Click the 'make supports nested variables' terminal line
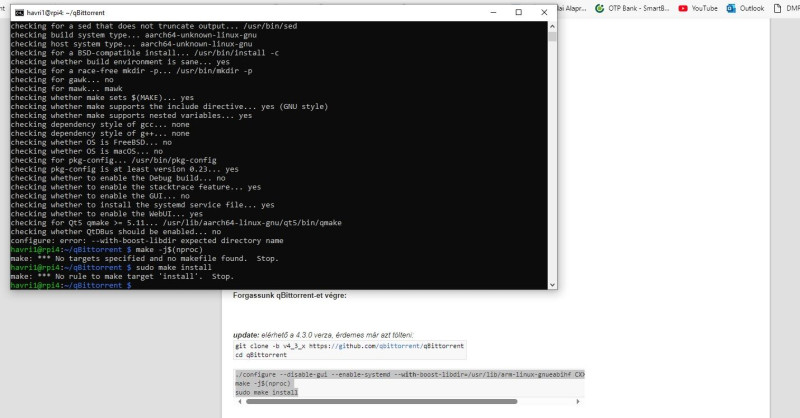This screenshot has height=418, width=800. 131,115
